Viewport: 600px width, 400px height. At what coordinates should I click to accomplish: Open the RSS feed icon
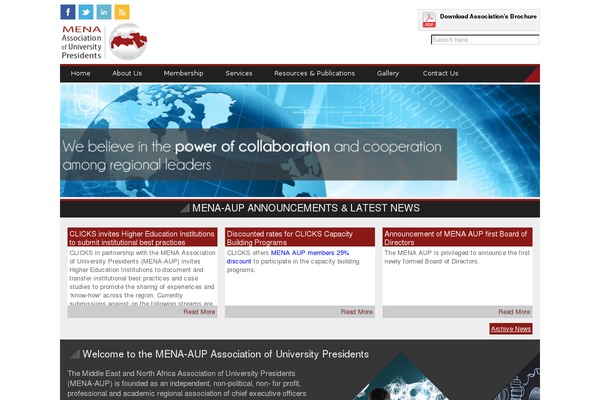[122, 12]
